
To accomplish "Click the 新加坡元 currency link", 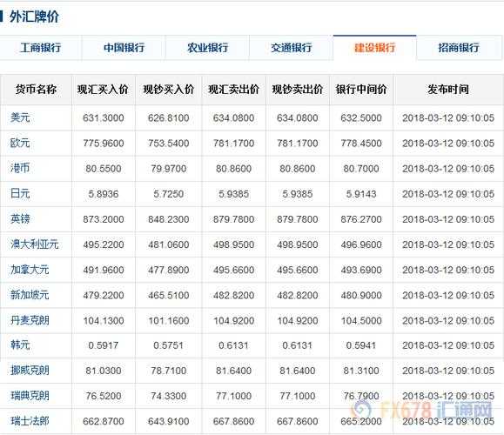I will [30, 295].
